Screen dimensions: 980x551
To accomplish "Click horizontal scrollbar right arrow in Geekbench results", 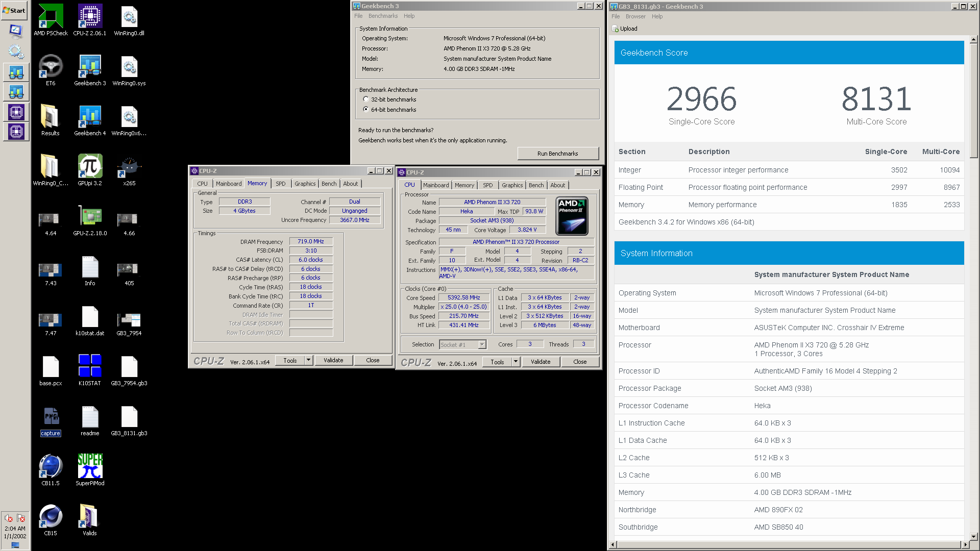I will pyautogui.click(x=965, y=545).
